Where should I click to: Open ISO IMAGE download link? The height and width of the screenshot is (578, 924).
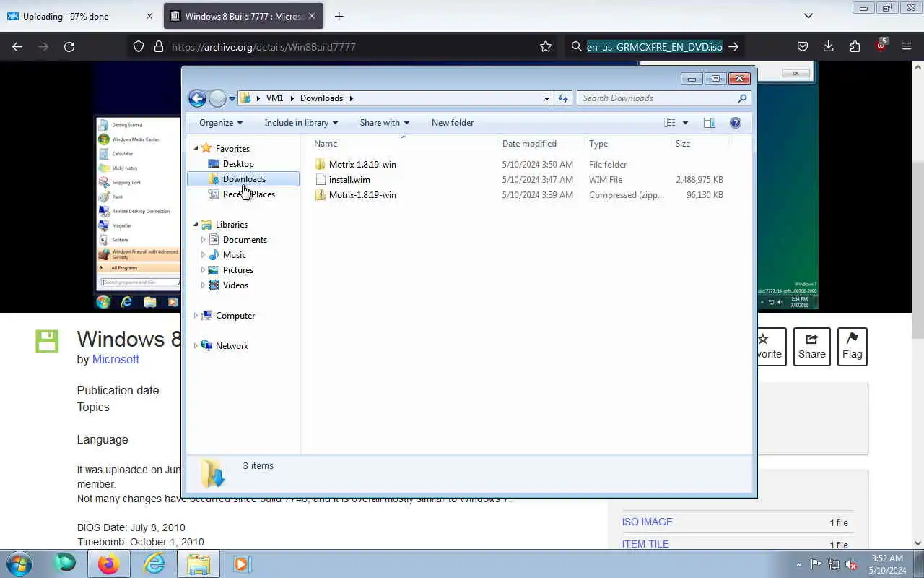point(648,522)
